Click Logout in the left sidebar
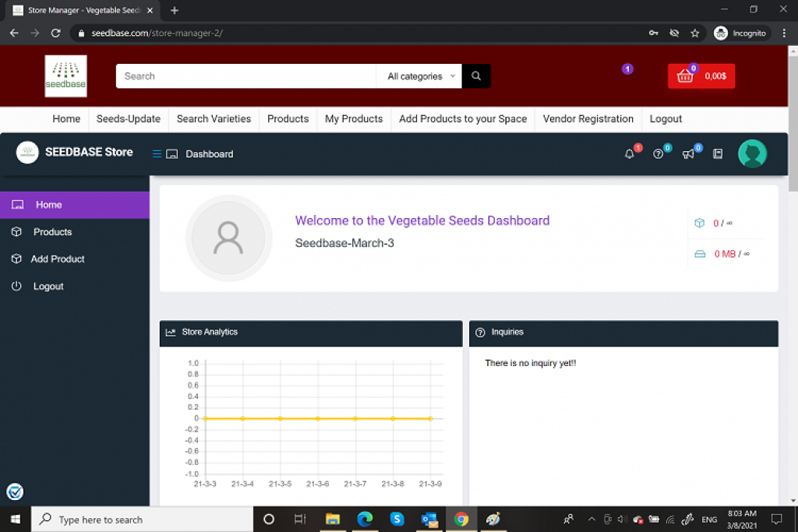 click(x=48, y=287)
